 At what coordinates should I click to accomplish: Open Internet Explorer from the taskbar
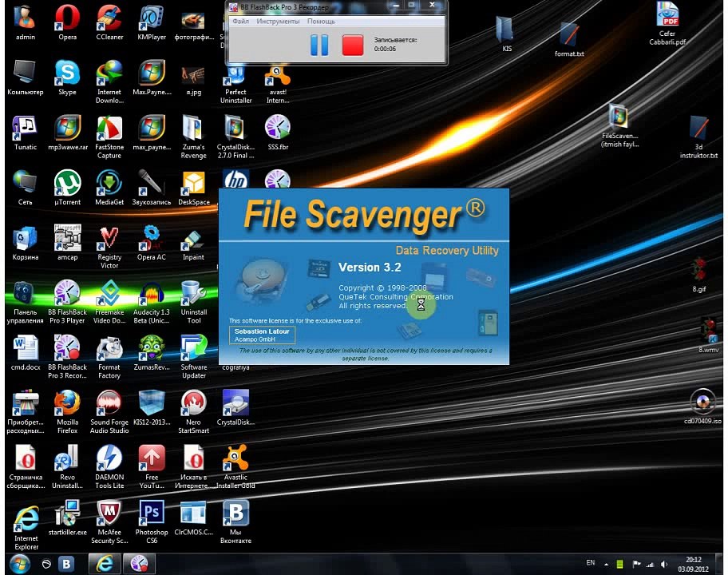[105, 564]
